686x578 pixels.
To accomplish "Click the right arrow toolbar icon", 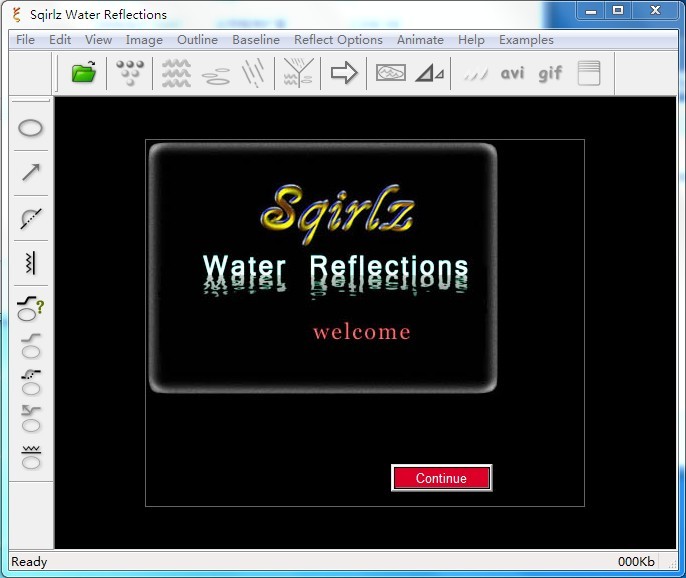I will pyautogui.click(x=344, y=73).
